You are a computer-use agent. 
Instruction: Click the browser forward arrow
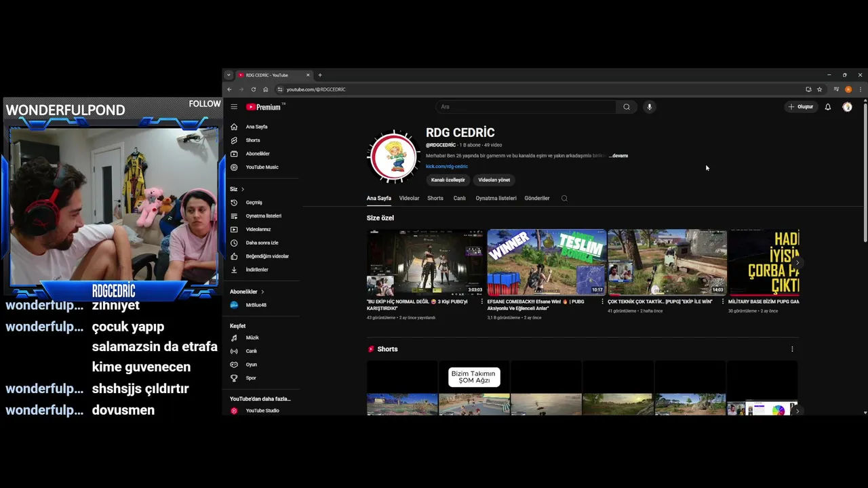(241, 89)
